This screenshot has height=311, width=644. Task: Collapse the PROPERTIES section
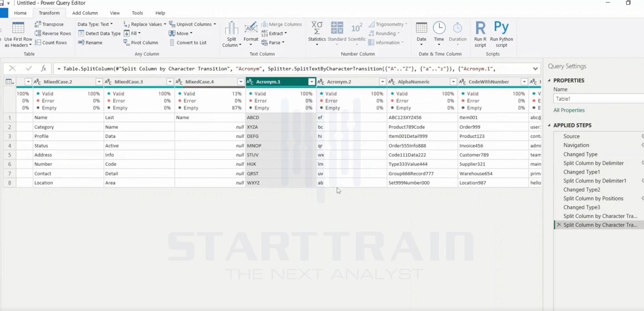click(549, 80)
